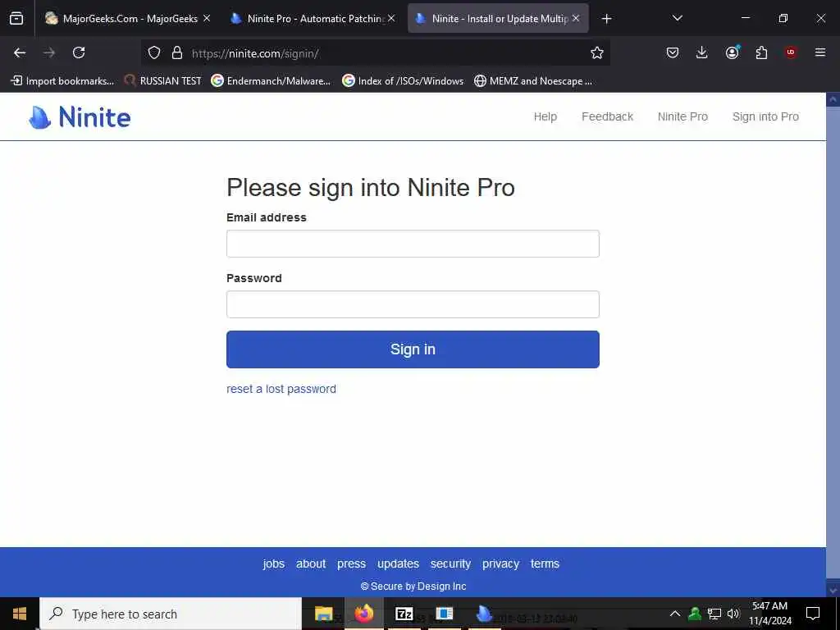Bookmark this page with the star icon
This screenshot has width=840, height=630.
(597, 52)
